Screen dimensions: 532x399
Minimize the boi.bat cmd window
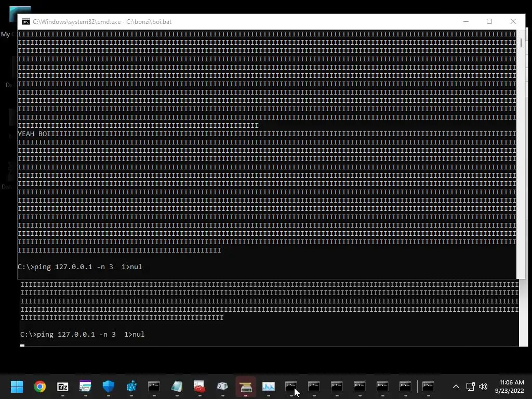[466, 21]
